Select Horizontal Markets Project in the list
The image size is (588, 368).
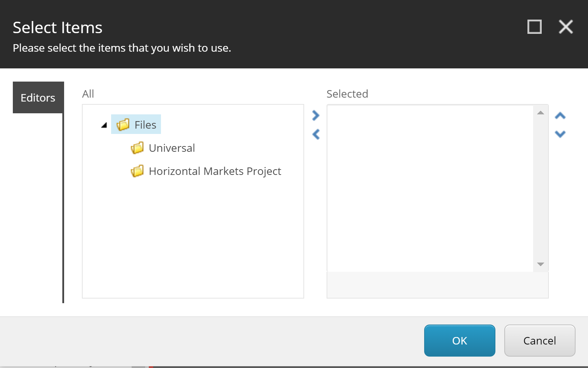coord(215,171)
